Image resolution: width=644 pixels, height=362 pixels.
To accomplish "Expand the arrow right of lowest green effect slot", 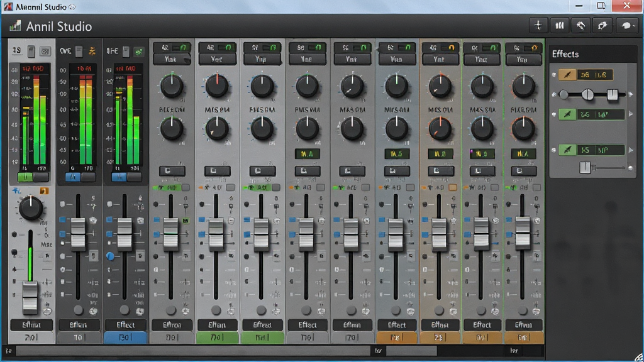I will pos(631,150).
